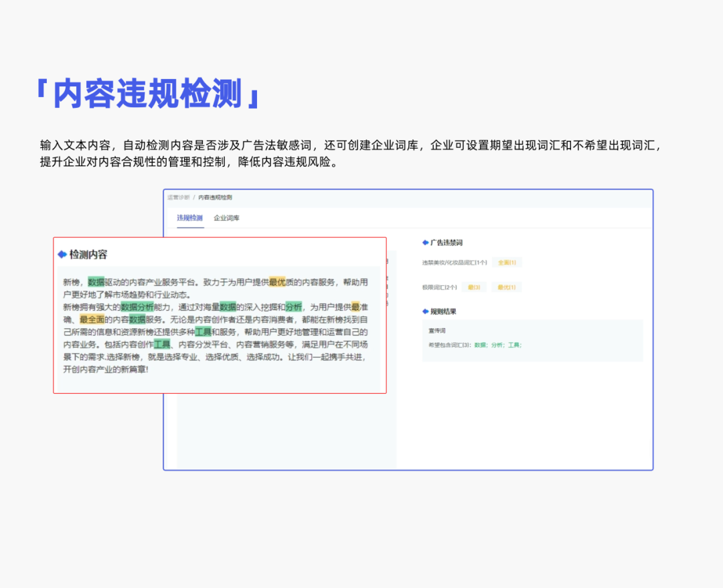Click the 违禁美妆/化妆品词汇(1个) label
The height and width of the screenshot is (588, 723).
(x=455, y=263)
